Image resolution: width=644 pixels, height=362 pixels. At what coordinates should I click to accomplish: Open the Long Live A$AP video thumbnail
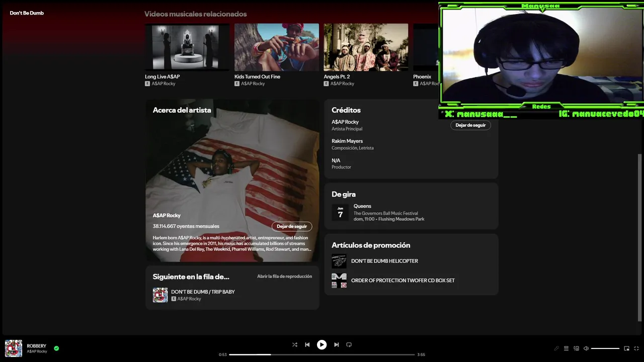tap(187, 47)
